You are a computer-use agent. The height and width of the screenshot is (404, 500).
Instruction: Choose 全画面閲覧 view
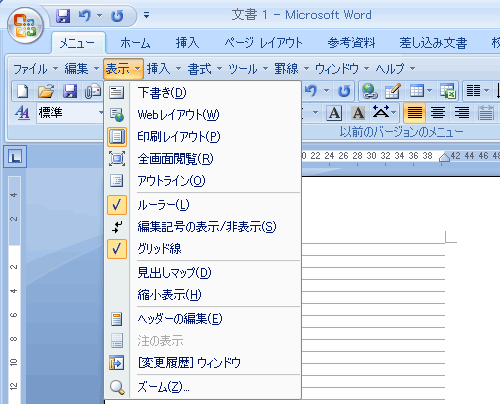203,159
